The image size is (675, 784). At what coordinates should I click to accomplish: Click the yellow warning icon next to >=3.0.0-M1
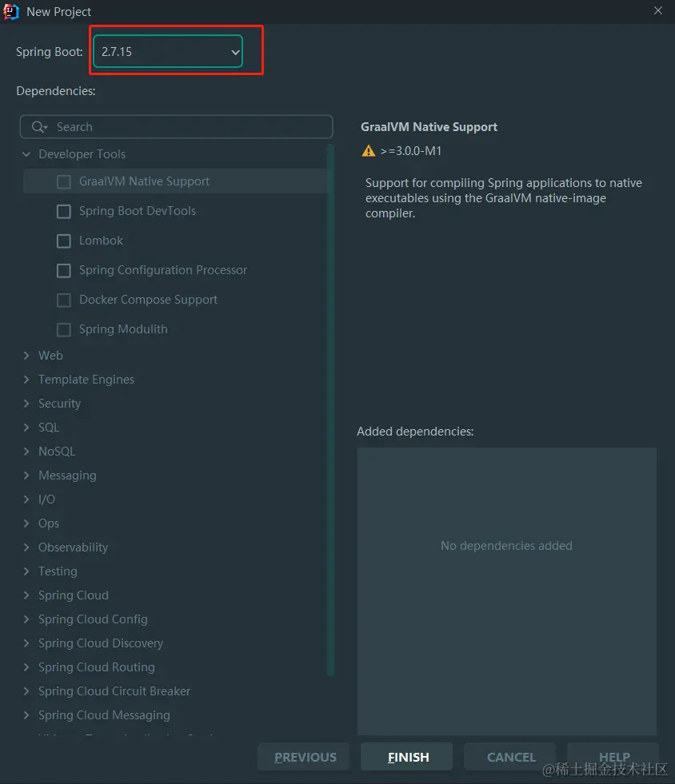point(368,150)
